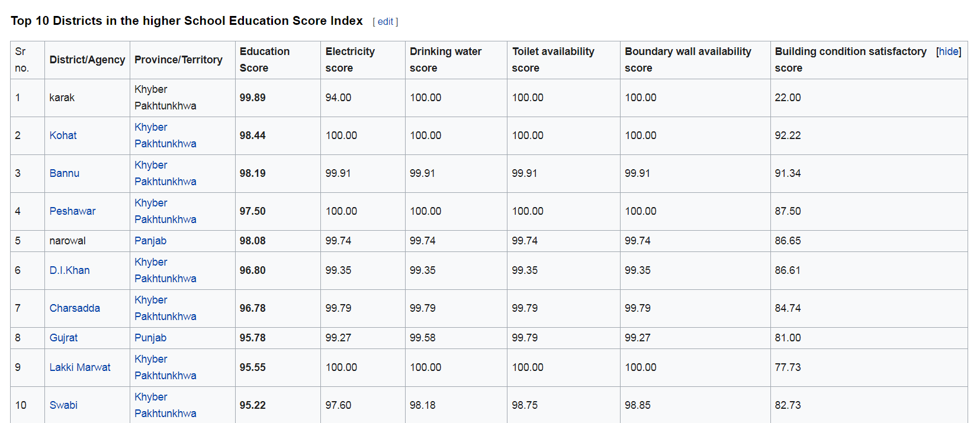The height and width of the screenshot is (423, 980).
Task: Click the Sr no. column header
Action: [x=27, y=60]
